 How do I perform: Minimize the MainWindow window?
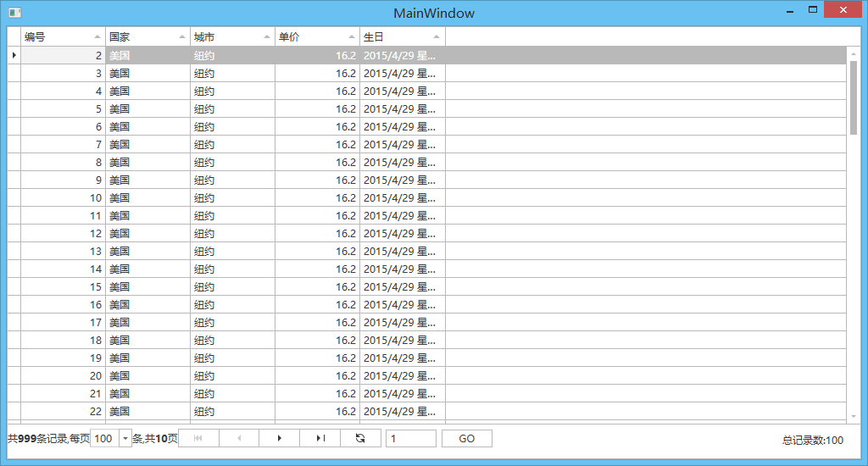coord(790,10)
